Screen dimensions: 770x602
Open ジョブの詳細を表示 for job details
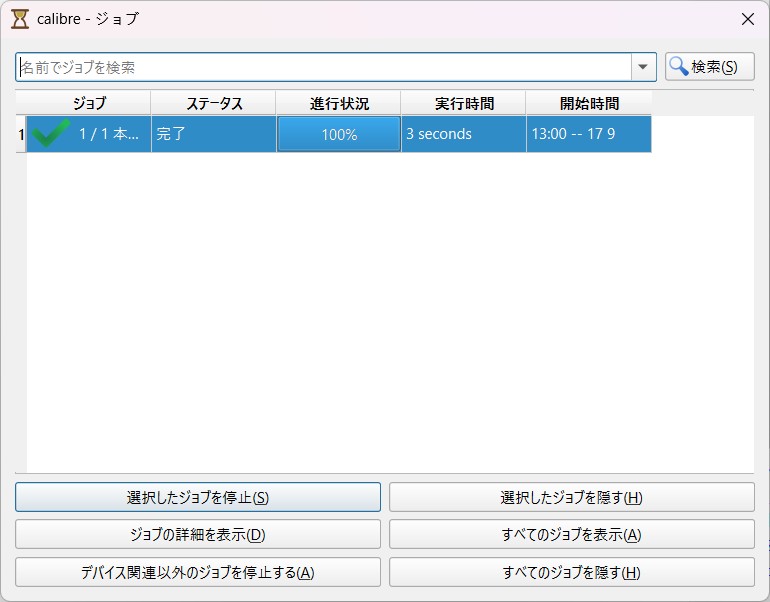[x=198, y=534]
